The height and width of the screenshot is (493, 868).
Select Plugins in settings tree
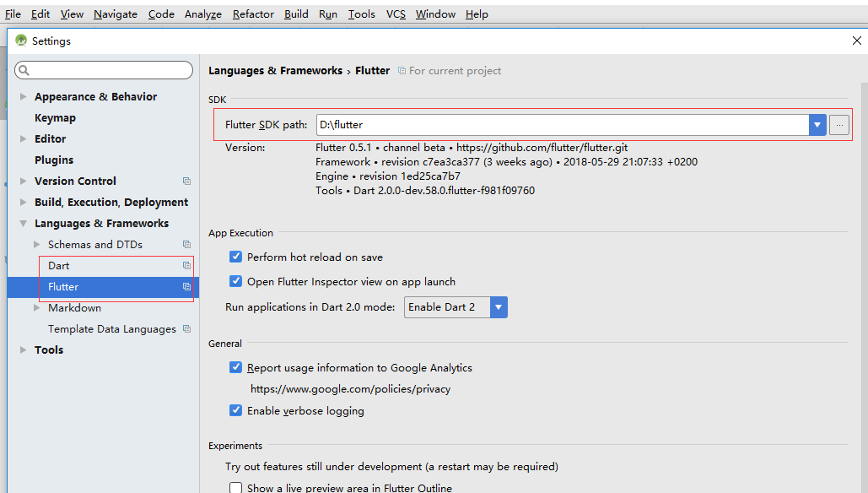54,160
